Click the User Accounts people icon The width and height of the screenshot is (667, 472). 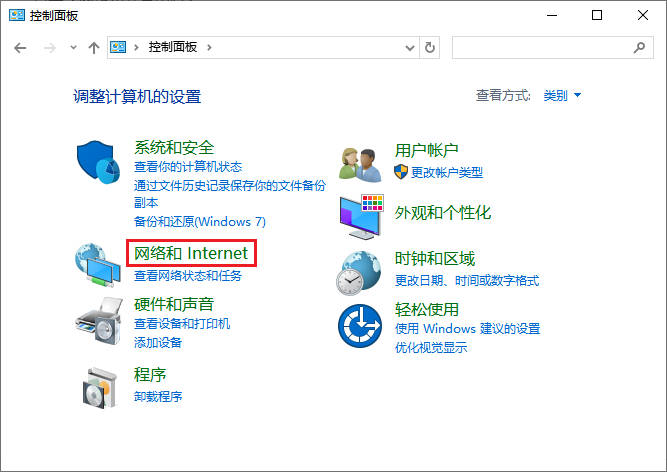tap(360, 165)
